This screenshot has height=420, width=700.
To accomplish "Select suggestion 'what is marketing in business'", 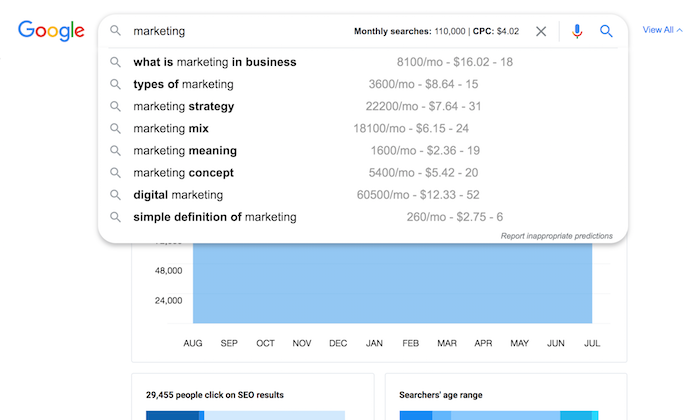I will (214, 62).
